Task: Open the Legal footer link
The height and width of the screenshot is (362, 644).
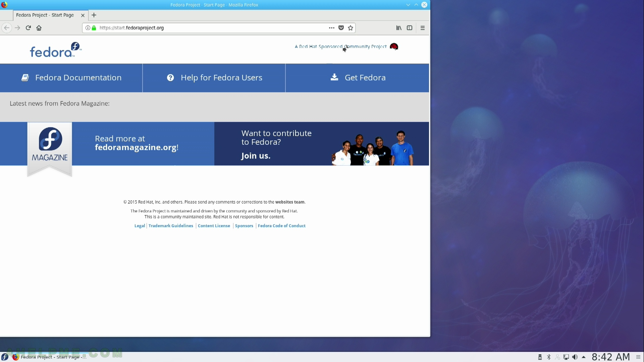Action: [140, 226]
